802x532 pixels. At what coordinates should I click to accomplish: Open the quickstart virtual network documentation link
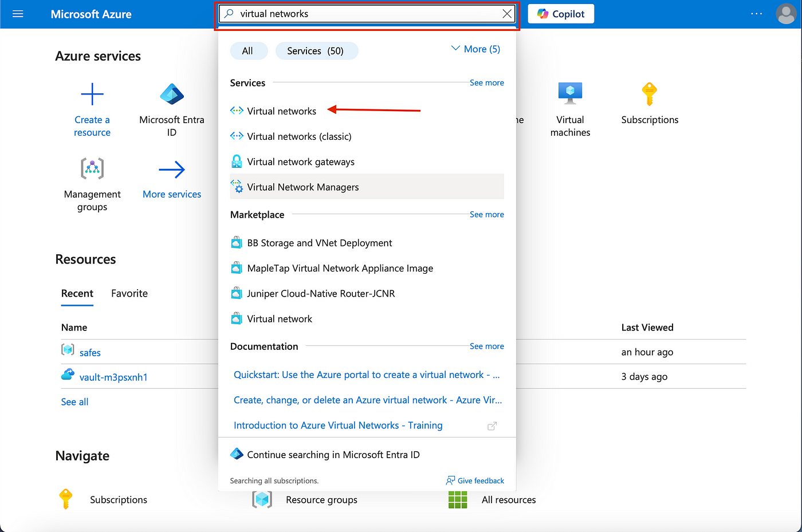368,374
